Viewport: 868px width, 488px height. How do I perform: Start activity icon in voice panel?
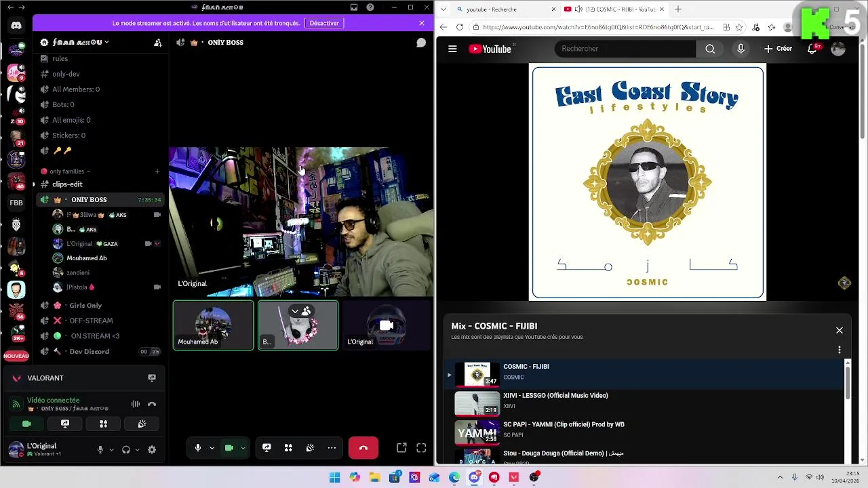[104, 424]
